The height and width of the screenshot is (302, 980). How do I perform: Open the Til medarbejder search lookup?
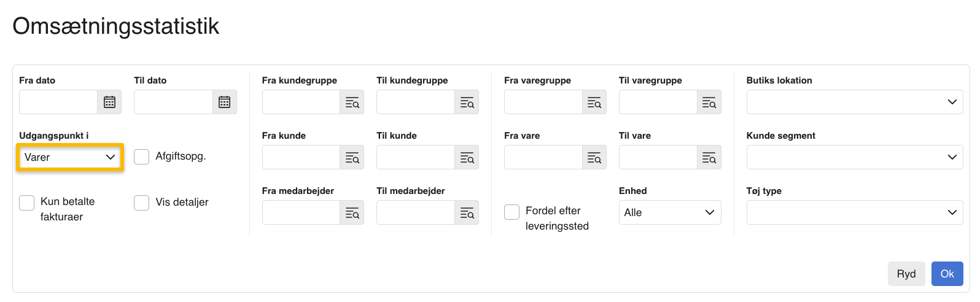click(467, 212)
